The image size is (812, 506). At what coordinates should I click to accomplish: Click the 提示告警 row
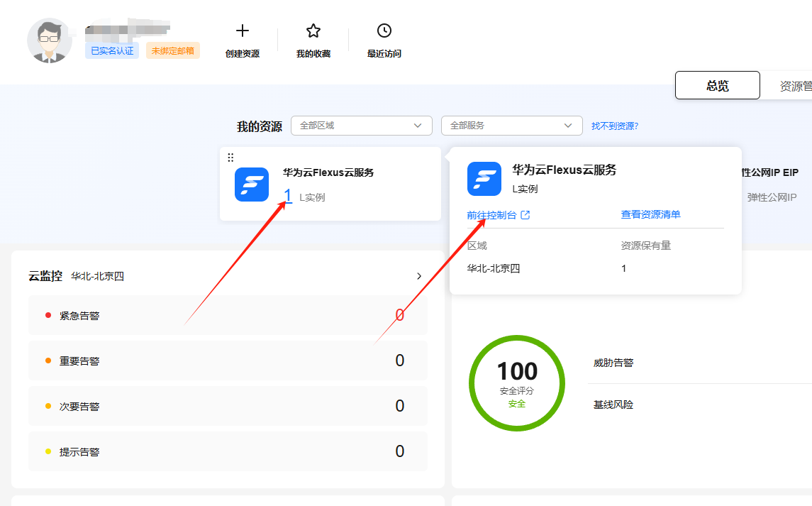pyautogui.click(x=228, y=451)
